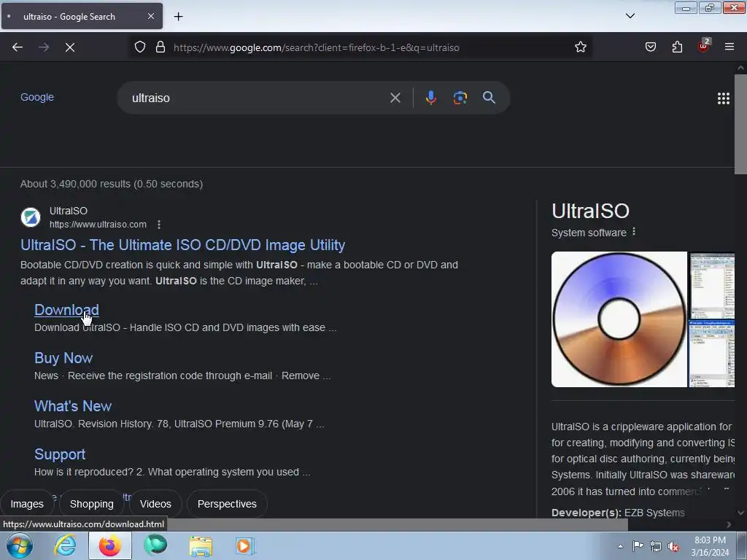The height and width of the screenshot is (560, 747).
Task: Open the Support sitelink
Action: pyautogui.click(x=60, y=454)
